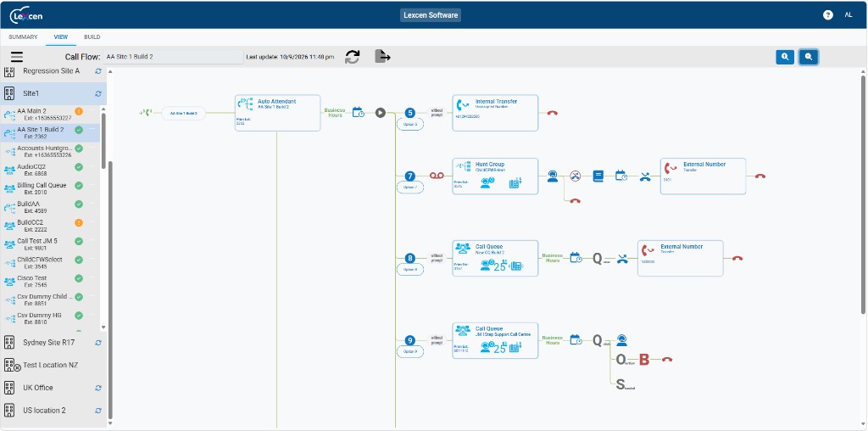The height and width of the screenshot is (431, 868).
Task: Select ChildCFWSelect list item
Action: pyautogui.click(x=50, y=263)
